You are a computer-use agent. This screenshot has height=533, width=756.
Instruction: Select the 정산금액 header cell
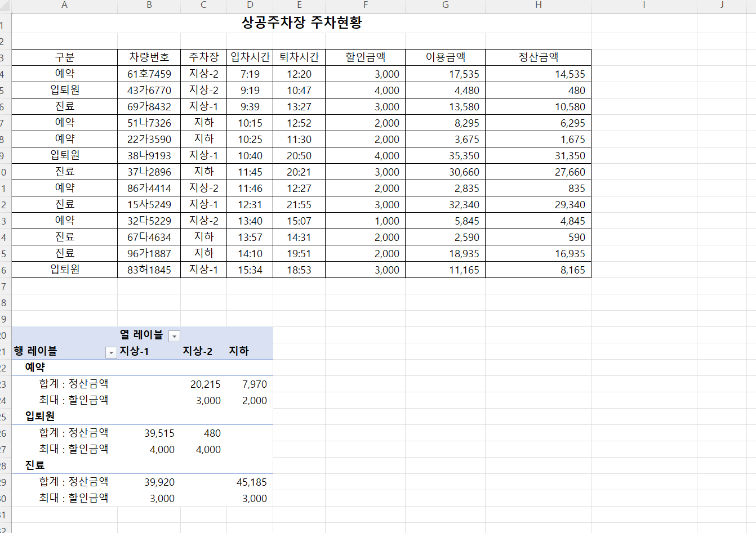[538, 57]
